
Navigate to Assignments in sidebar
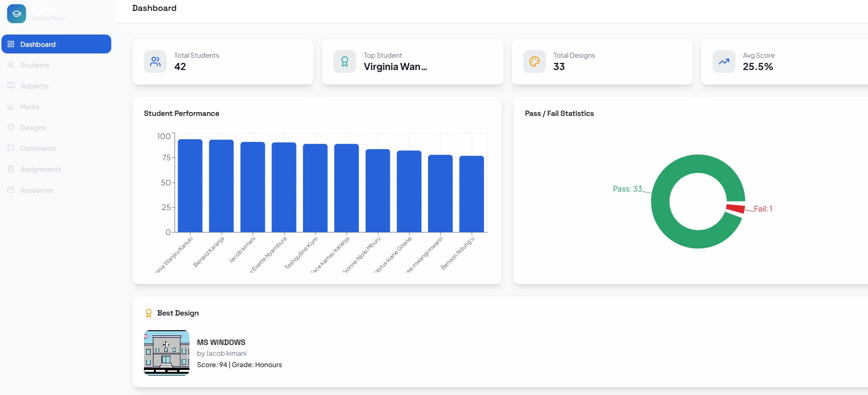pos(40,169)
